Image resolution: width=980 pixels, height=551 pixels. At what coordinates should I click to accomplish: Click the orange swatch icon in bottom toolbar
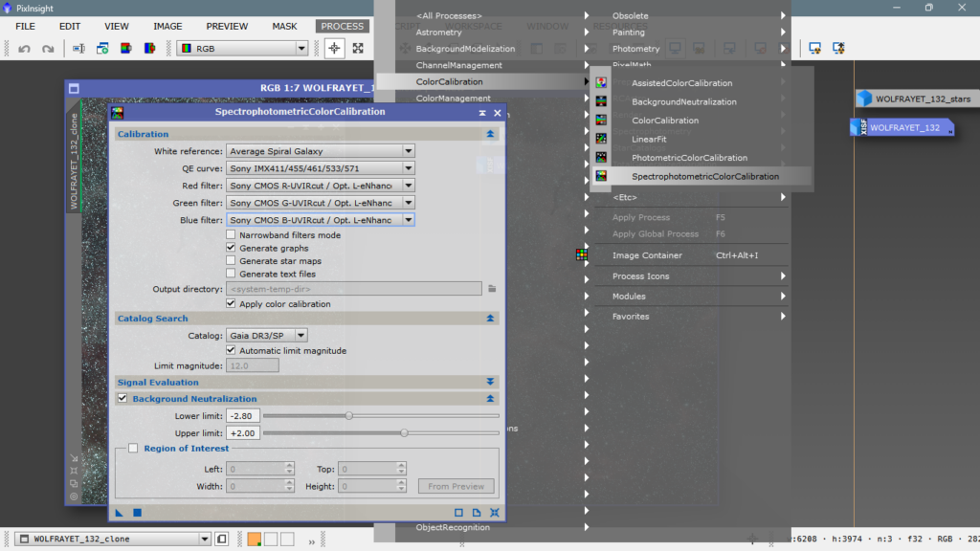(255, 540)
